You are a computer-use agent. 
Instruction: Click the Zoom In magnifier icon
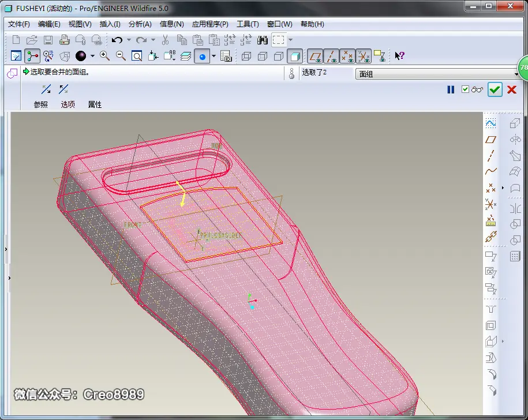click(x=104, y=56)
